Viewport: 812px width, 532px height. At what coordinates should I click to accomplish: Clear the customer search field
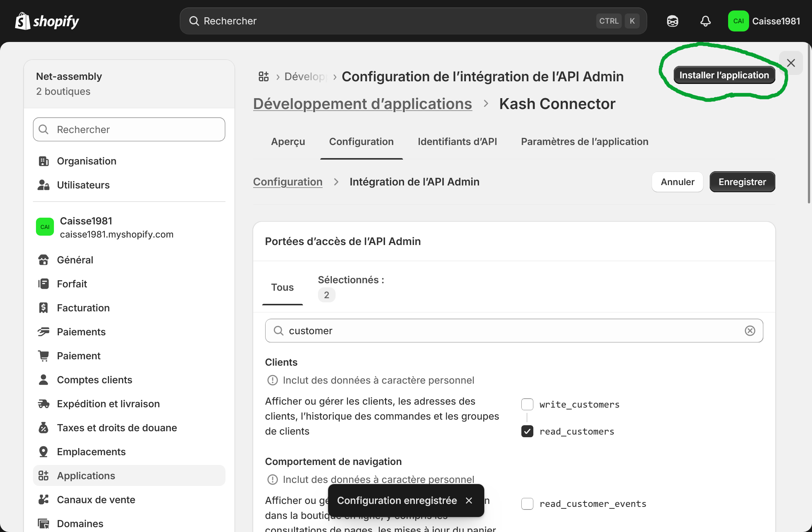749,330
